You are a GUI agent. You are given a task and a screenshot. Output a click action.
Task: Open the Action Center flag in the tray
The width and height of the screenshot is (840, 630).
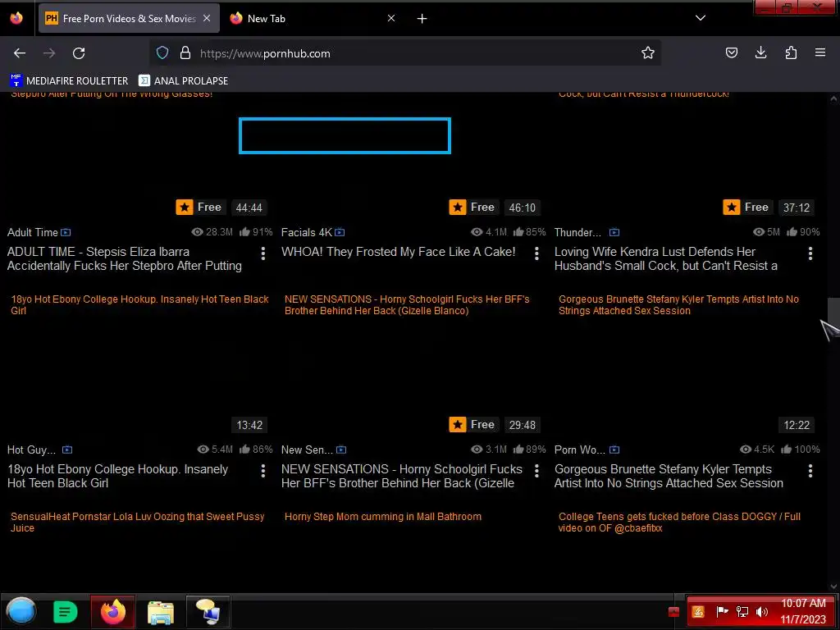722,611
